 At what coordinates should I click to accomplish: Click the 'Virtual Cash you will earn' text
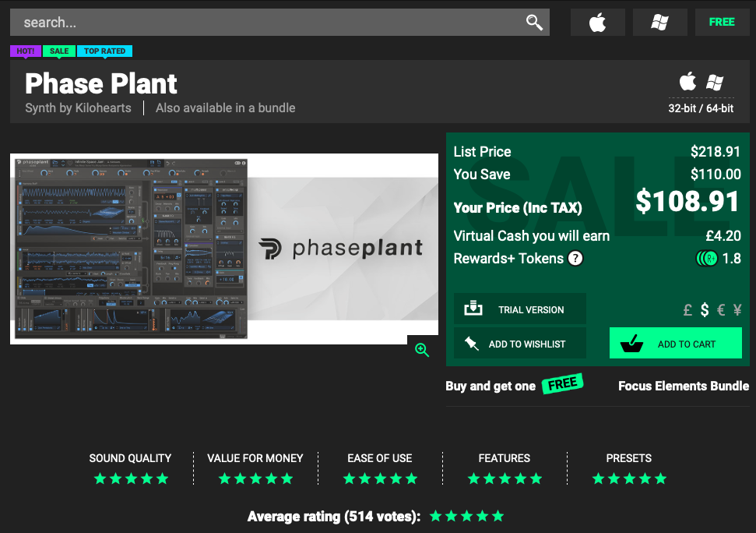pyautogui.click(x=531, y=235)
